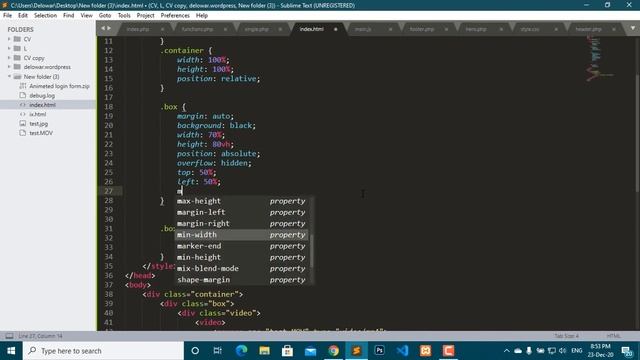Open test.jpg in the sidebar

tap(38, 124)
